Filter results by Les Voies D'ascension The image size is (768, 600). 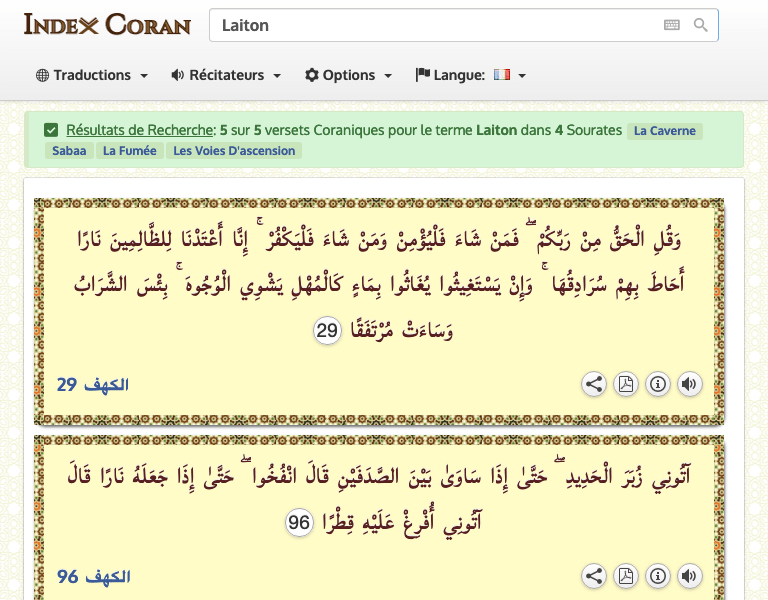pos(234,151)
